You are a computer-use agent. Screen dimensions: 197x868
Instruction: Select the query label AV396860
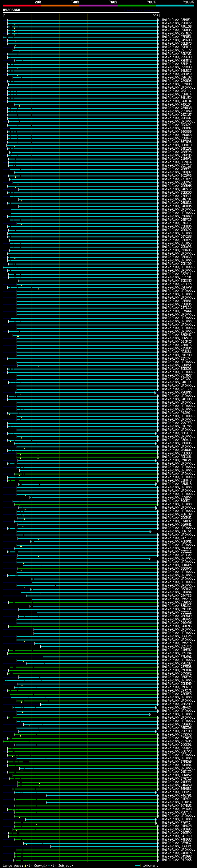pos(11,10)
